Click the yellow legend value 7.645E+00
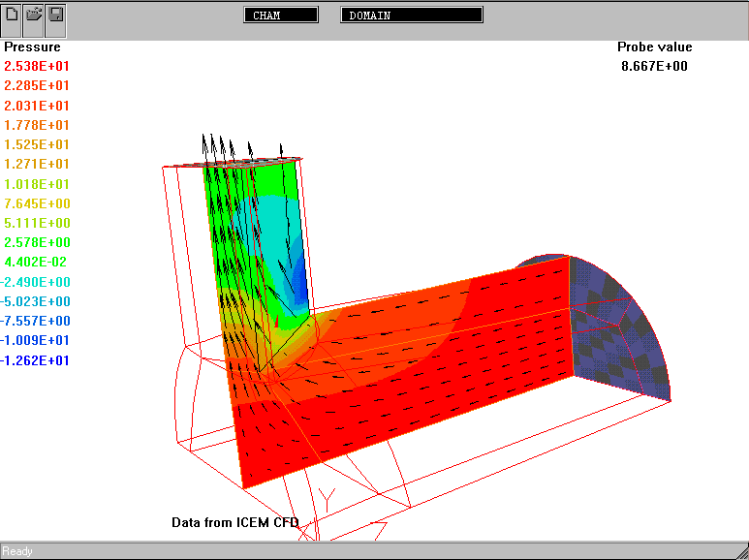This screenshot has width=749, height=560. (37, 203)
